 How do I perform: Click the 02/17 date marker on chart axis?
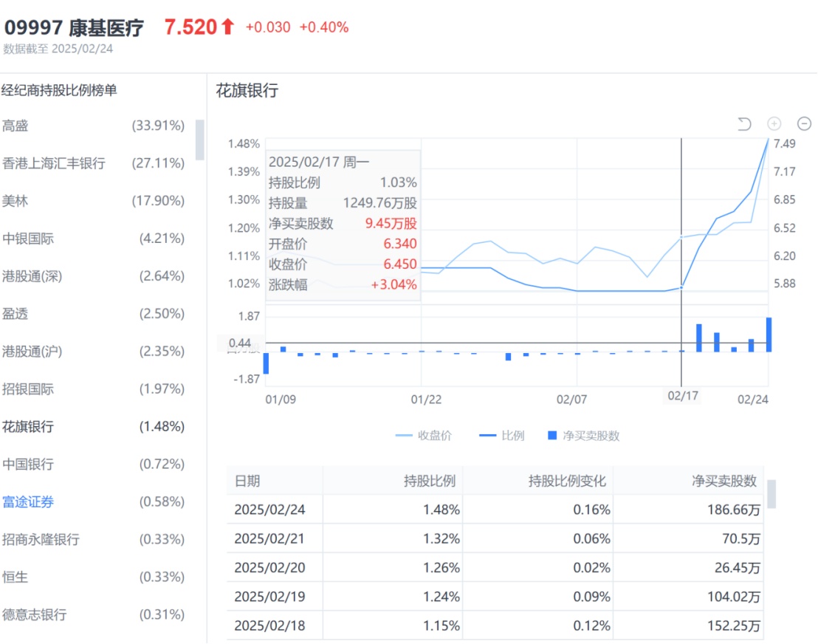tap(682, 397)
